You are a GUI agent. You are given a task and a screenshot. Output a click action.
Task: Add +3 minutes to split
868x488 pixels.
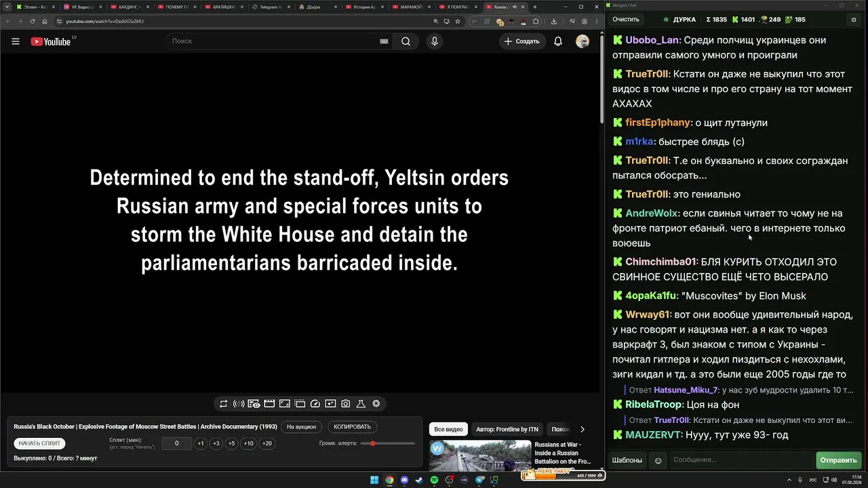216,443
